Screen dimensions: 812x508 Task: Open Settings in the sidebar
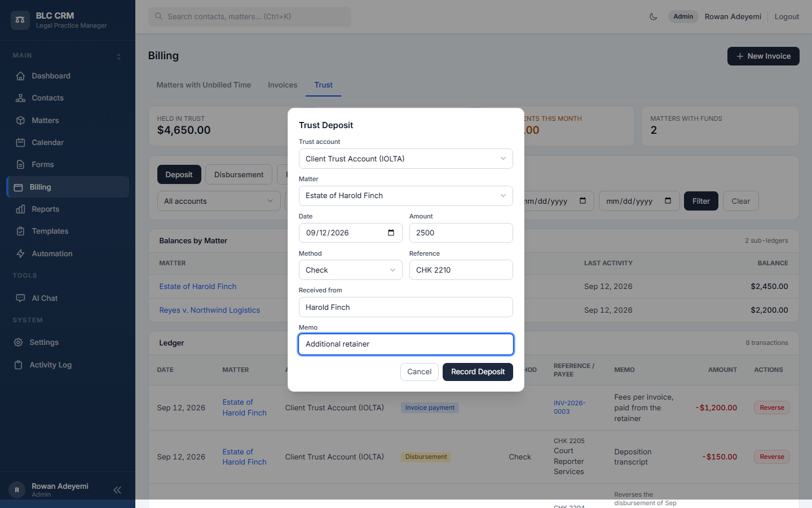point(68,342)
